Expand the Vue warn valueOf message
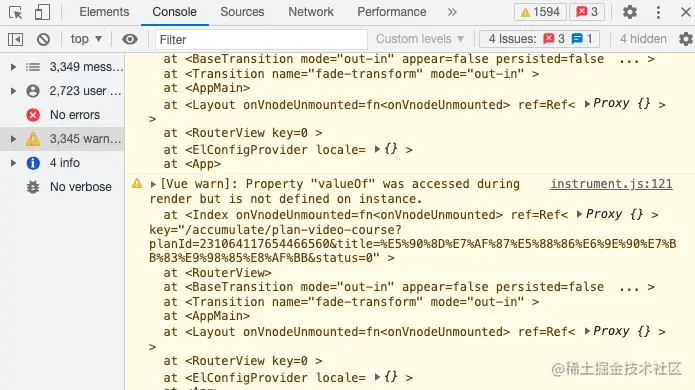 [153, 184]
